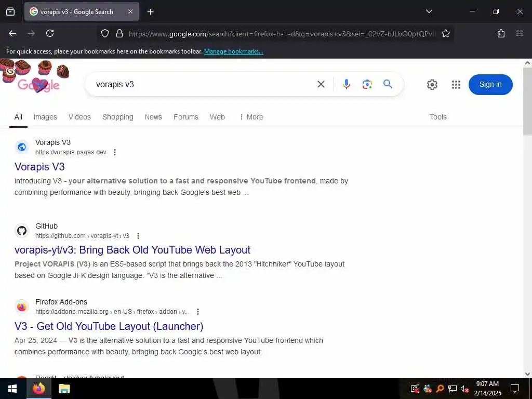
Task: Click the Sign in button
Action: pos(490,85)
